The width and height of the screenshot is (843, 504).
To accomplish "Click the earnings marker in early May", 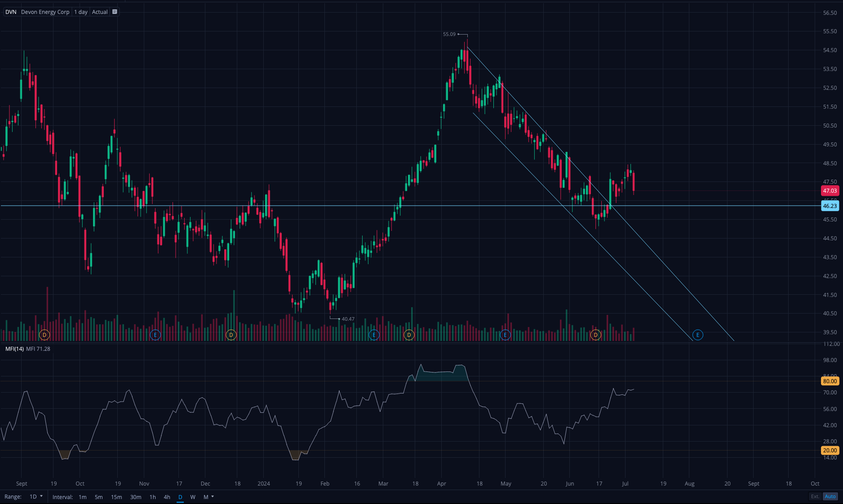I will click(x=505, y=335).
